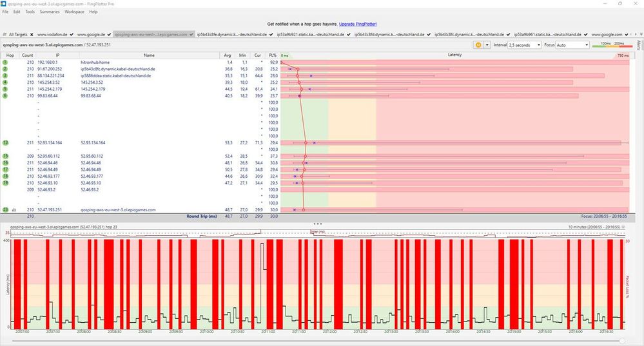Click the splitter dots above the timeline graph
The height and width of the screenshot is (346, 644).
coord(317,224)
